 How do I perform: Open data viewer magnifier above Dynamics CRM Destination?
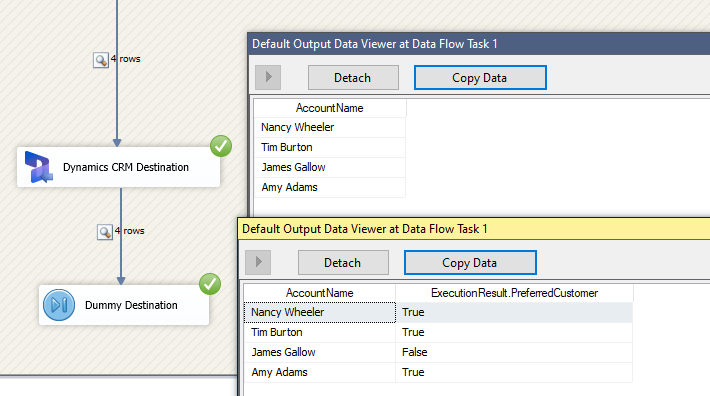(x=101, y=60)
